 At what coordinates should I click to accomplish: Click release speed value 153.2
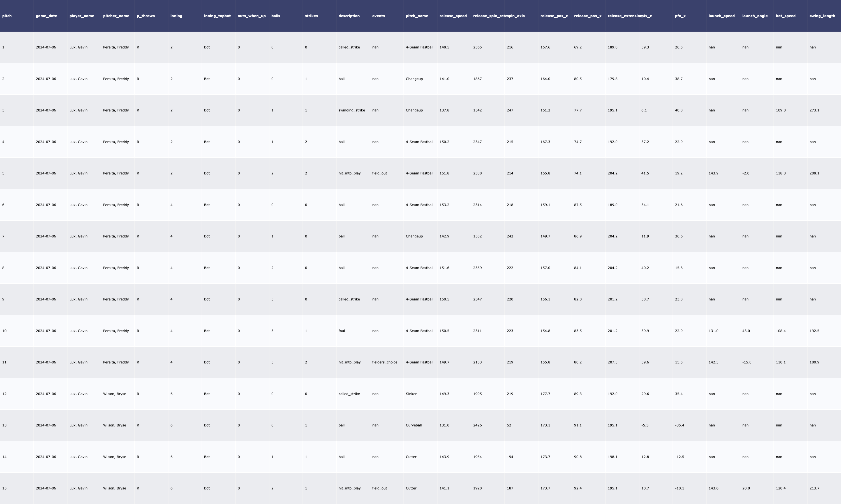pyautogui.click(x=444, y=205)
